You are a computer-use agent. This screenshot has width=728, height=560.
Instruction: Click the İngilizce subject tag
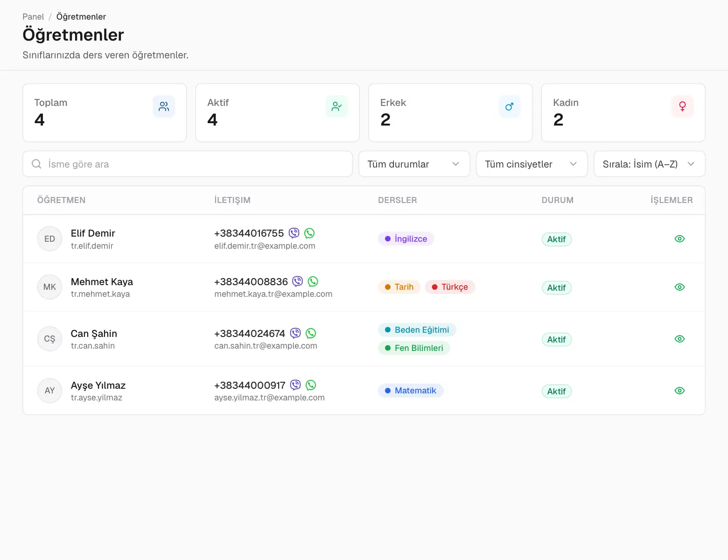point(406,238)
